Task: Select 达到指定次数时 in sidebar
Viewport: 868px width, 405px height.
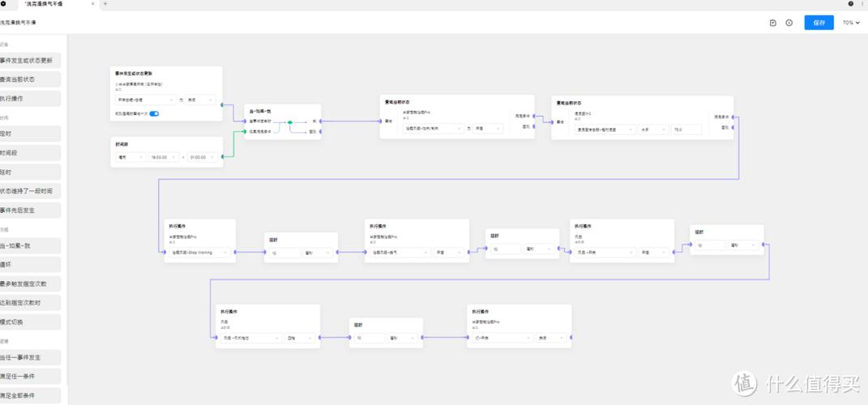Action: (30, 303)
